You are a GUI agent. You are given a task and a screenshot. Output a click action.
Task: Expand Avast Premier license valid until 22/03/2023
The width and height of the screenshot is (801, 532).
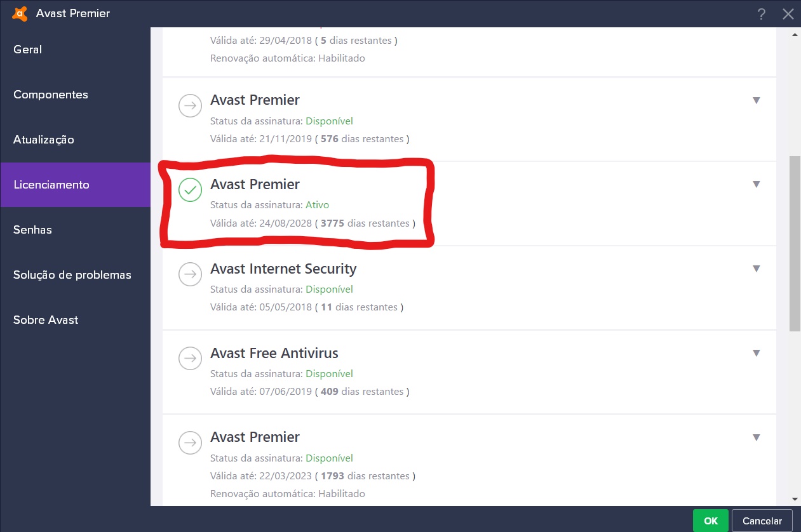[x=756, y=438]
